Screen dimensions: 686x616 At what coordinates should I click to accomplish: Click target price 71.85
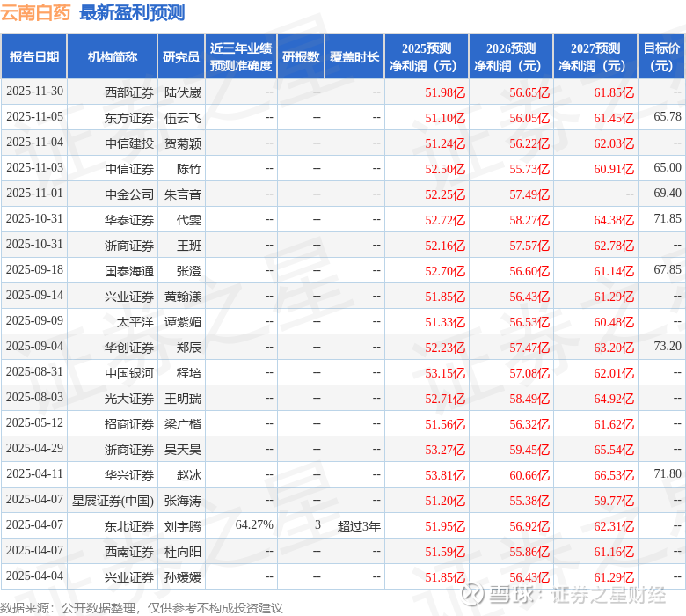(x=668, y=218)
